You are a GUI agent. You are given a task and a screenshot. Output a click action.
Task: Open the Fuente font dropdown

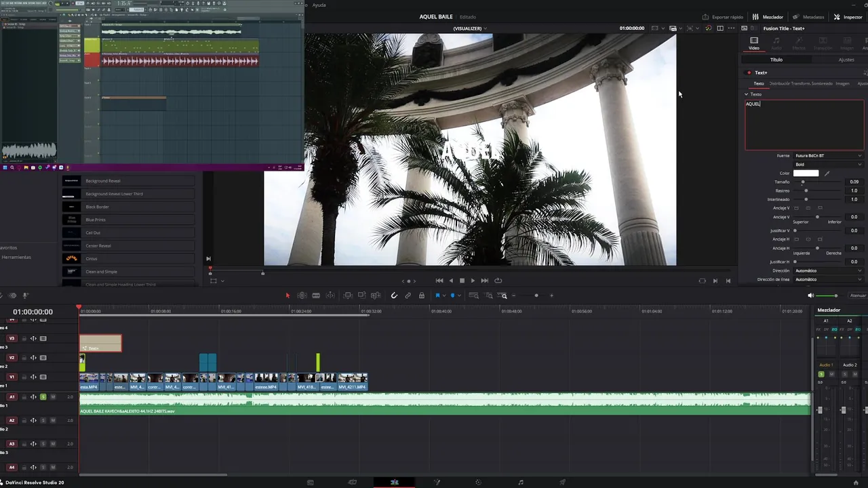pyautogui.click(x=828, y=156)
